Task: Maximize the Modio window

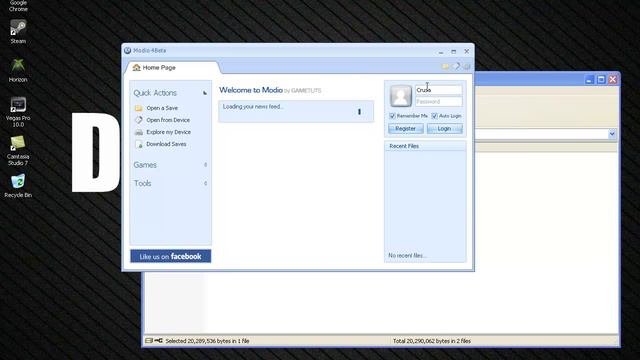Action: [x=453, y=52]
